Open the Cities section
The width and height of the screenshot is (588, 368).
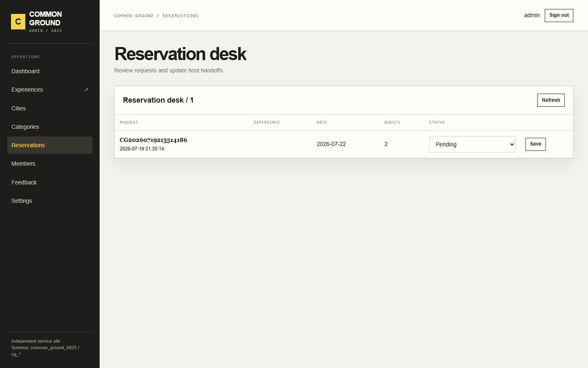click(50, 108)
